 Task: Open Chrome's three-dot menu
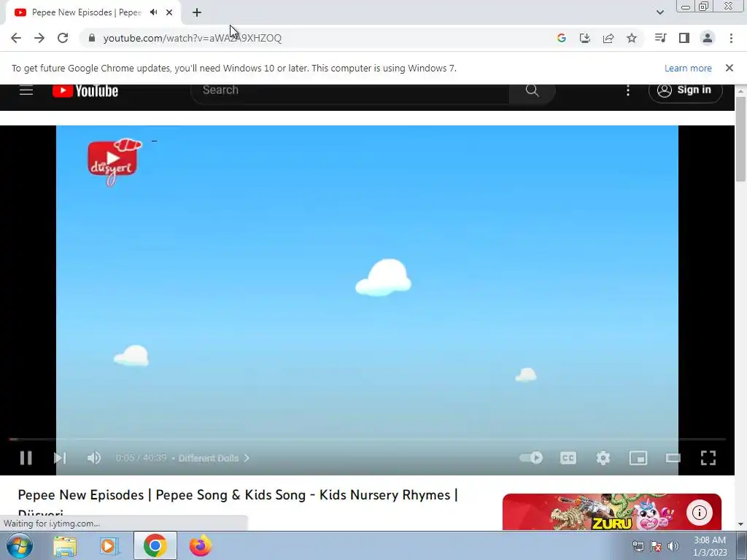pos(731,38)
